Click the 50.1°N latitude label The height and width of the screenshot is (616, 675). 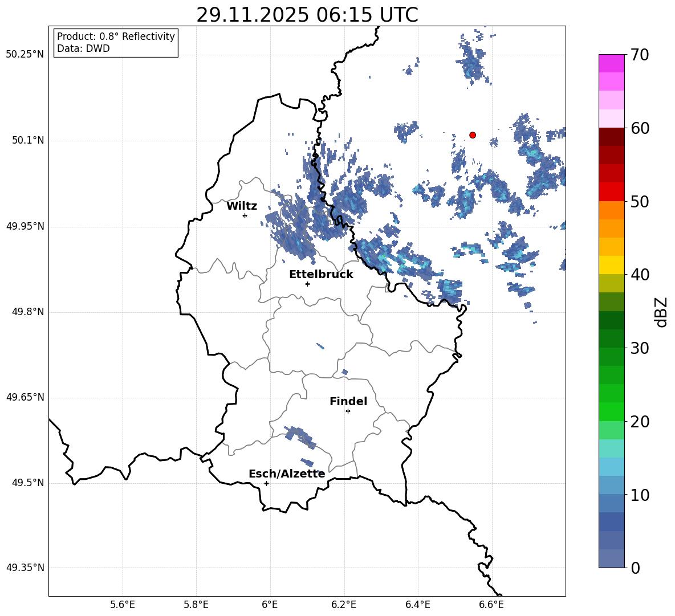[28, 141]
